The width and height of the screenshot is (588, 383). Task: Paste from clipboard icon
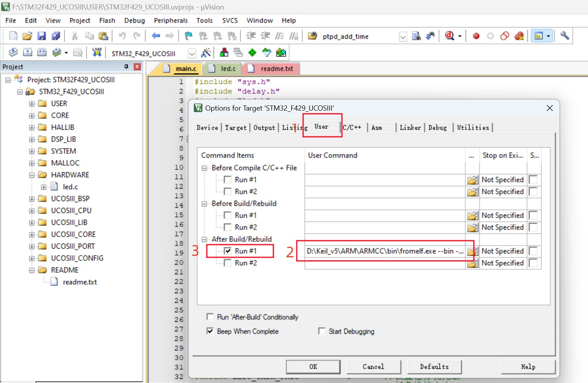(103, 36)
